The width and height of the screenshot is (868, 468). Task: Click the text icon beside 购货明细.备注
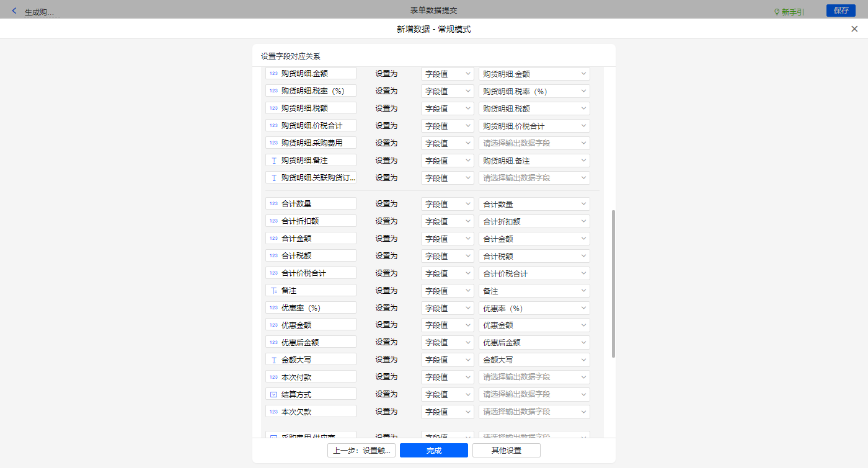pos(273,161)
